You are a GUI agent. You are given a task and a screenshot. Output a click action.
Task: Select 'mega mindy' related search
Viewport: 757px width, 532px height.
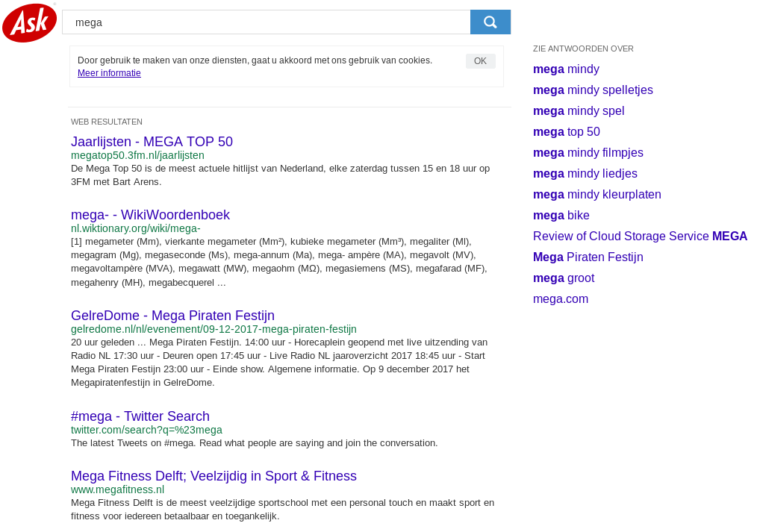tap(566, 69)
